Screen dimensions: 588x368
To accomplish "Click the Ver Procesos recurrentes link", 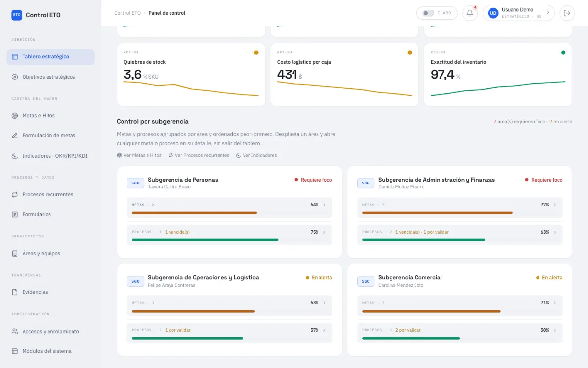I will coord(198,155).
